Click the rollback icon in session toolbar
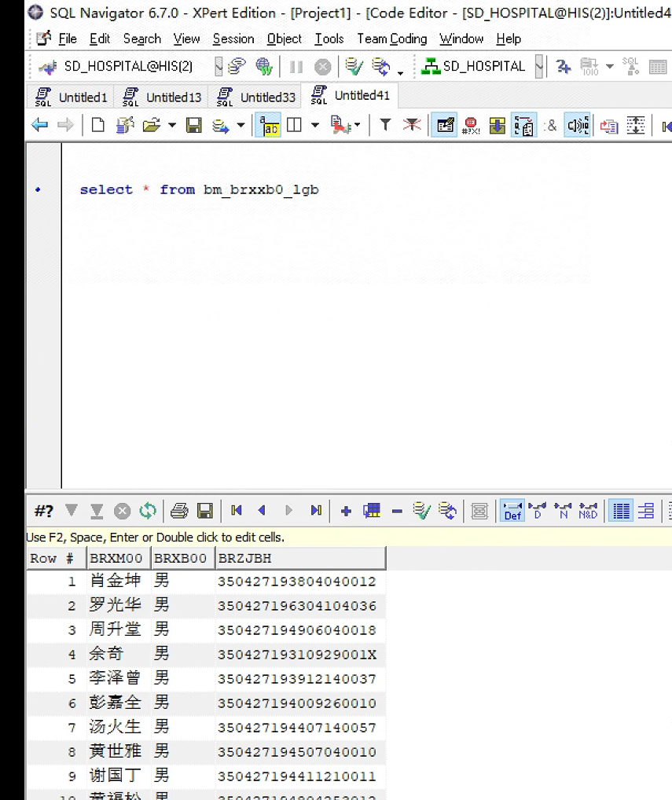This screenshot has width=672, height=800. point(380,66)
